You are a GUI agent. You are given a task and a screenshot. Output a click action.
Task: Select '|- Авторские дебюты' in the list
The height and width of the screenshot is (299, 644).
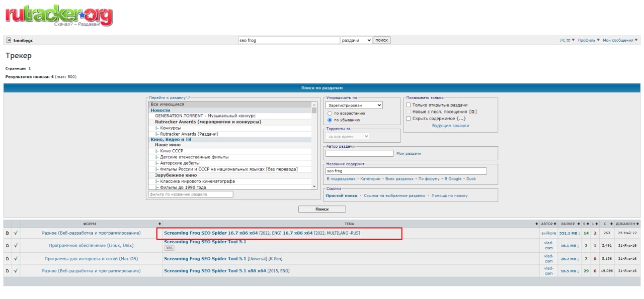pos(230,163)
